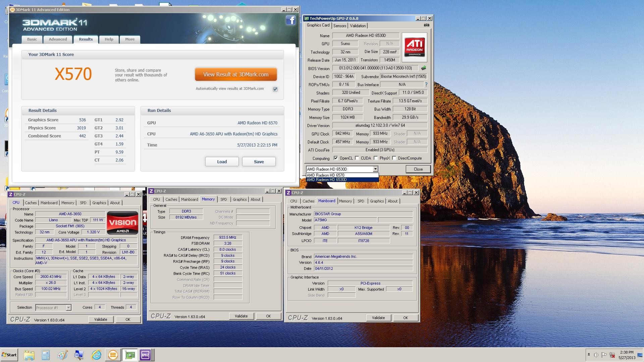Toggle DirectCompute checkbox in GPU-Z

coord(394,158)
